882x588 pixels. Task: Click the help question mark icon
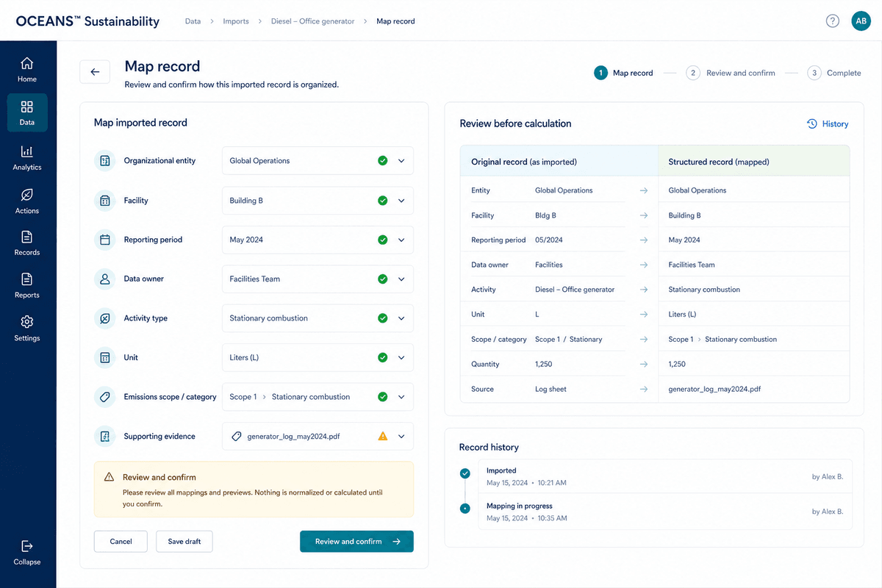pos(832,21)
